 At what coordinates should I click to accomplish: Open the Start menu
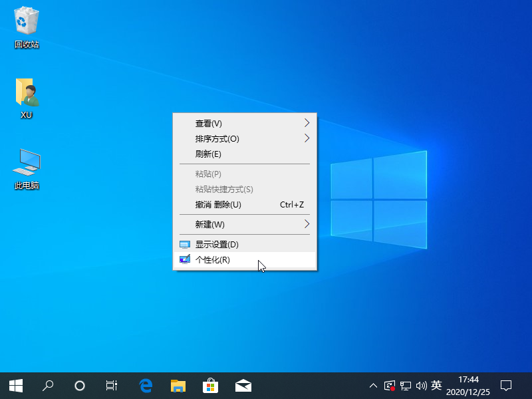pos(15,385)
